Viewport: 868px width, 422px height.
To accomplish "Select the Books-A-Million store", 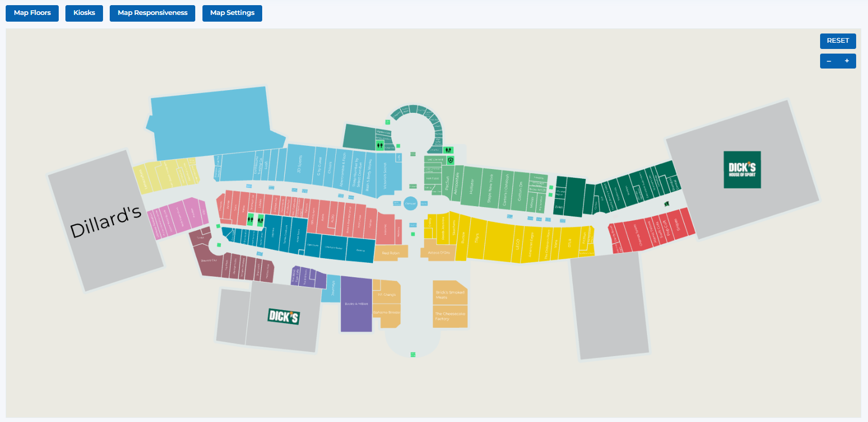I will click(356, 304).
